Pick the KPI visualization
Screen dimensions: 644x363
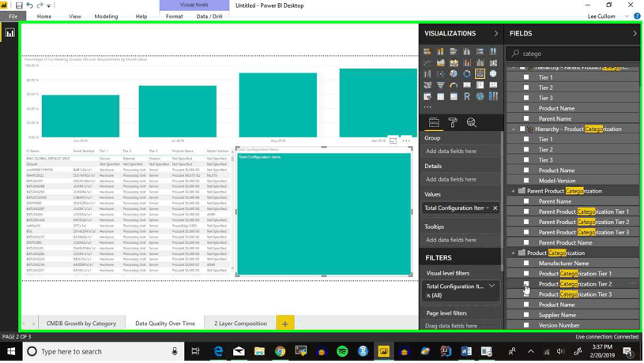coord(493,85)
